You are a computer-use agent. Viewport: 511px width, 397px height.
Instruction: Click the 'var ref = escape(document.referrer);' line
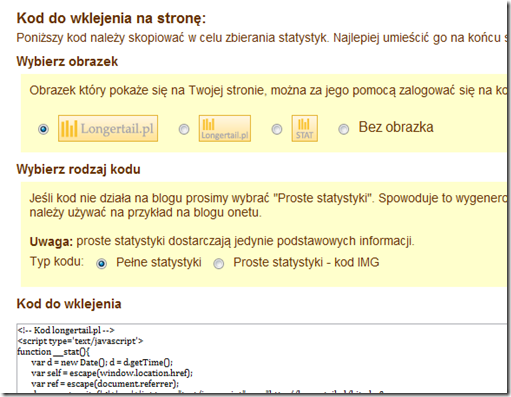point(105,384)
